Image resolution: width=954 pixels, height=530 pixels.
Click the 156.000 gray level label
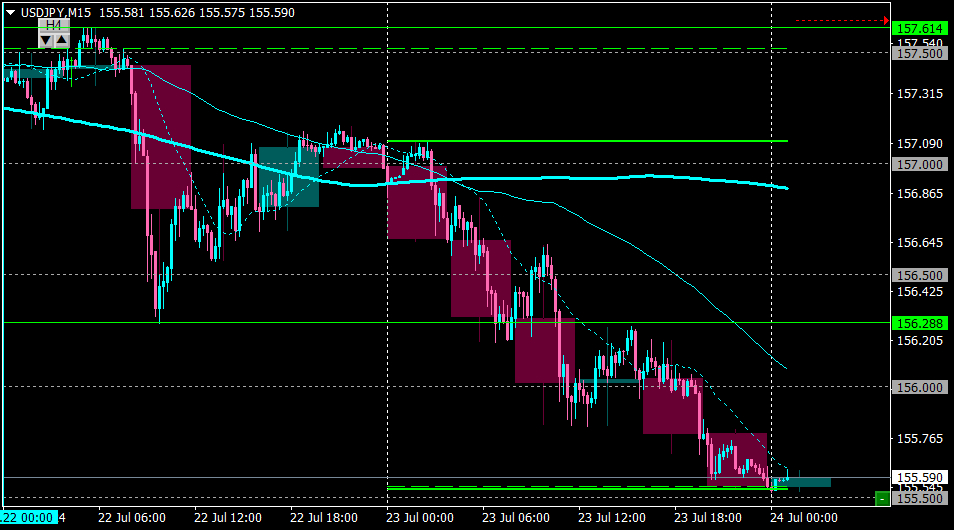point(919,388)
